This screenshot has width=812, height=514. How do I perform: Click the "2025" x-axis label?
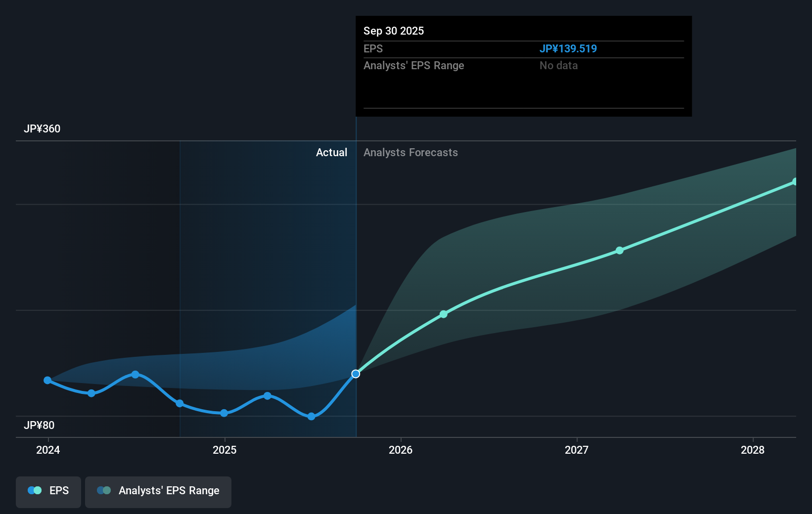225,450
